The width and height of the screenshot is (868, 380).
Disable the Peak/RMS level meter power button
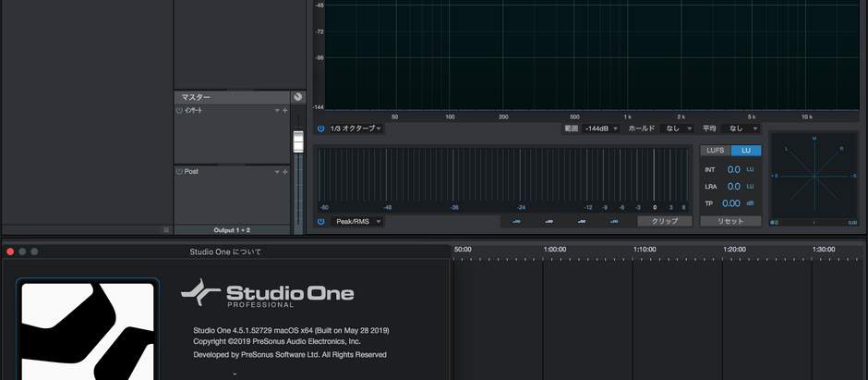click(320, 222)
